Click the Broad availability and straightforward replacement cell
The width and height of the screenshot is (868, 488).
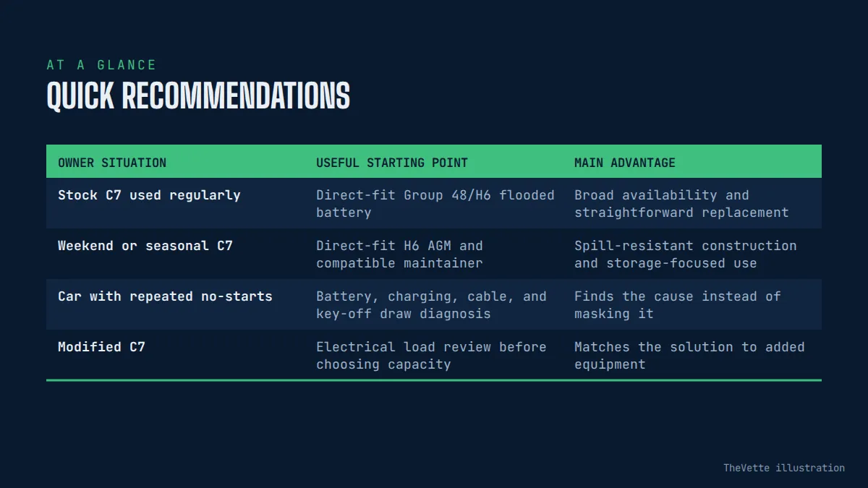681,204
